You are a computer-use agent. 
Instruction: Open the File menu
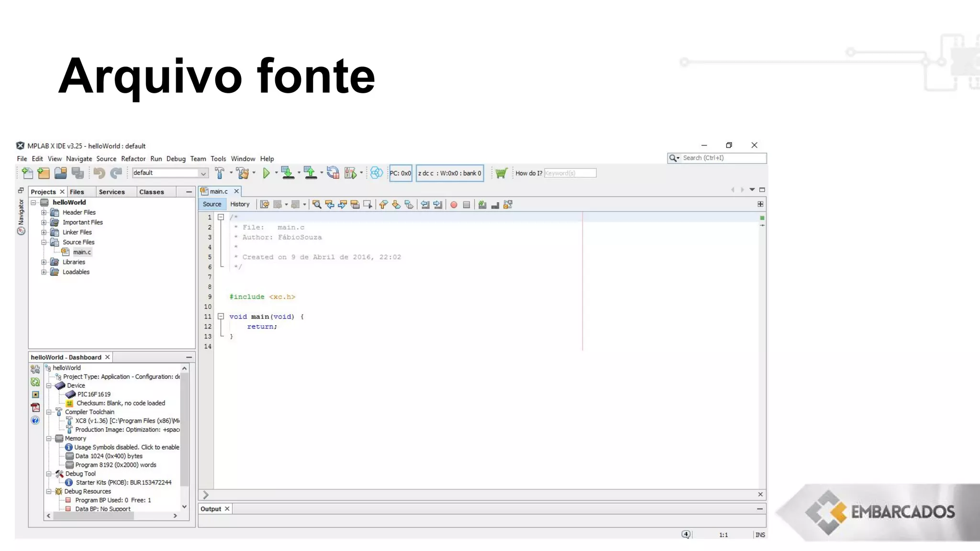pyautogui.click(x=22, y=159)
